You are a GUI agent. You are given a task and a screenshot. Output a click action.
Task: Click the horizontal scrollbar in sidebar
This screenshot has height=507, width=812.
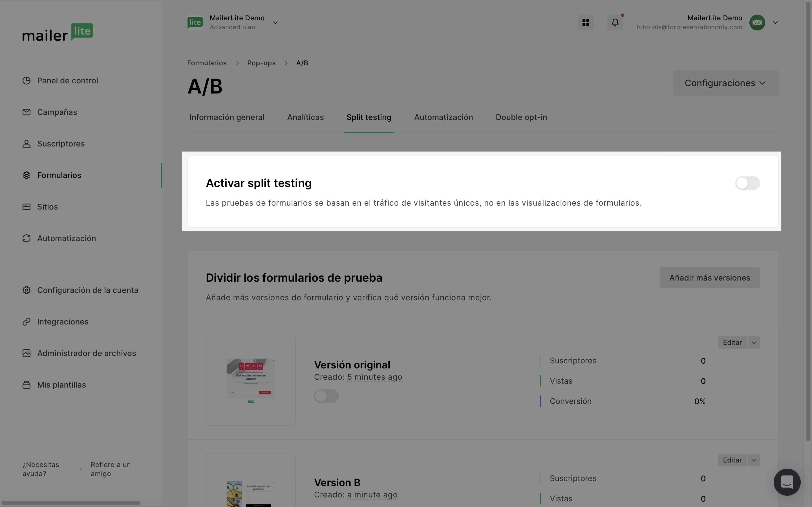(x=70, y=503)
